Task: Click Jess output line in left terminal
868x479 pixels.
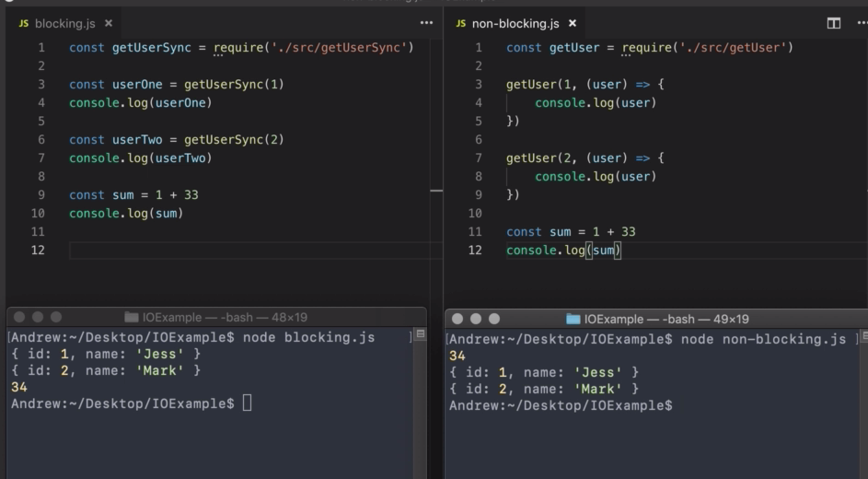Action: [x=106, y=354]
